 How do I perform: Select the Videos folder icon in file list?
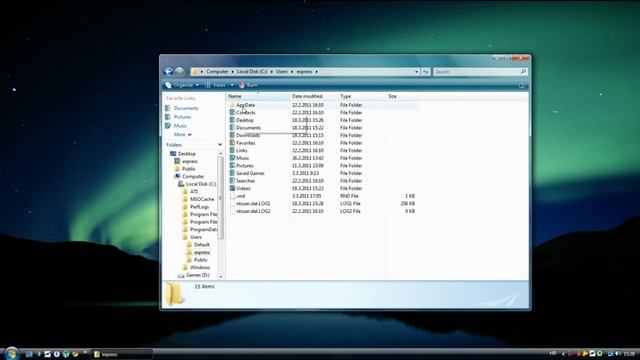pos(232,188)
